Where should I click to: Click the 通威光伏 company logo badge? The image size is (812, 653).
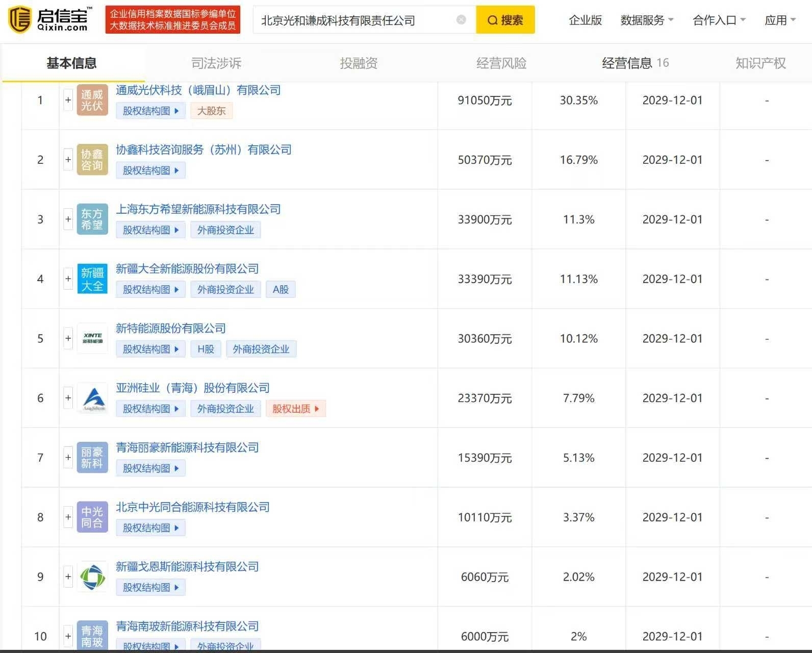click(92, 100)
